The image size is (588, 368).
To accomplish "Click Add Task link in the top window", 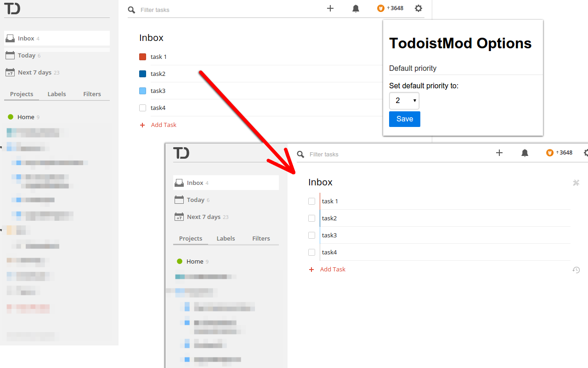I will coord(164,125).
